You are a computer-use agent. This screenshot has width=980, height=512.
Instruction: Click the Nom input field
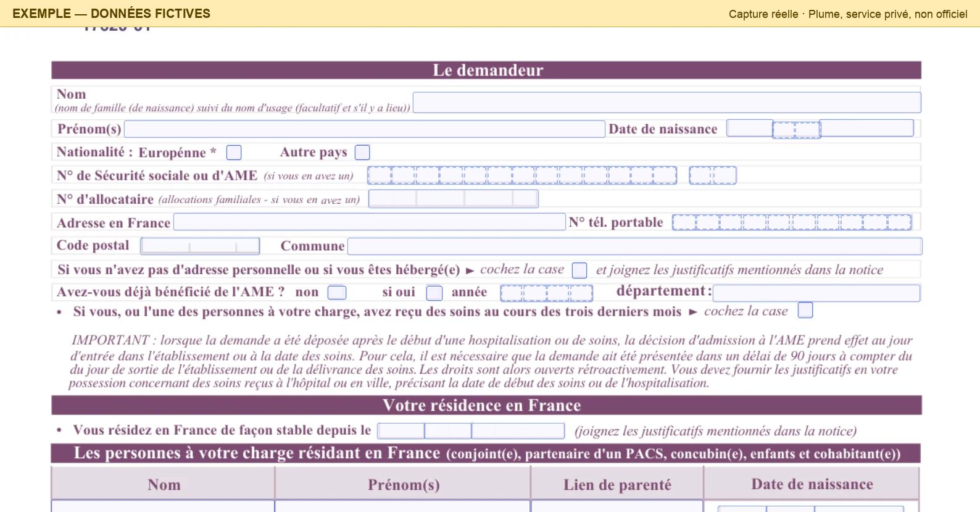[x=666, y=103]
